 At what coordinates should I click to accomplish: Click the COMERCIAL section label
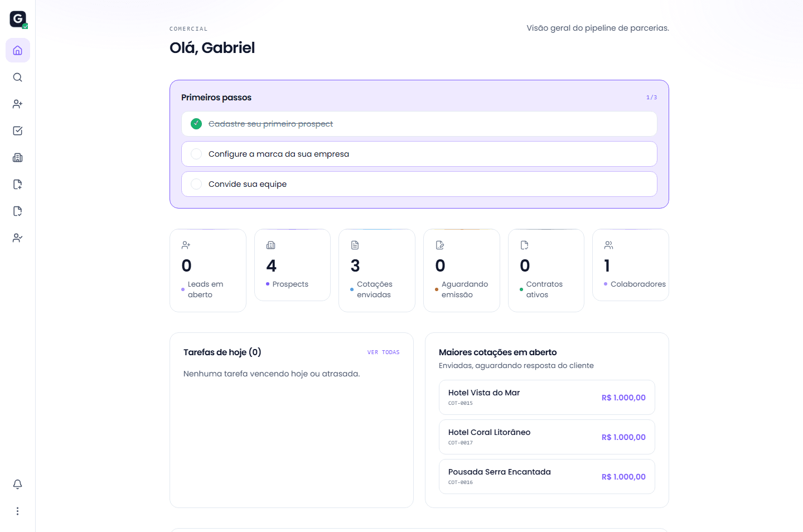(188, 29)
